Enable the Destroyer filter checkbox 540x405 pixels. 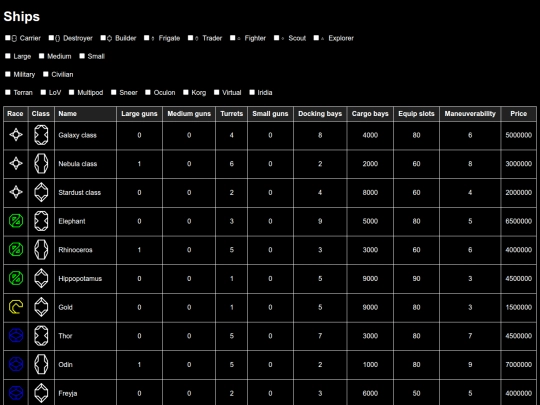(x=51, y=38)
